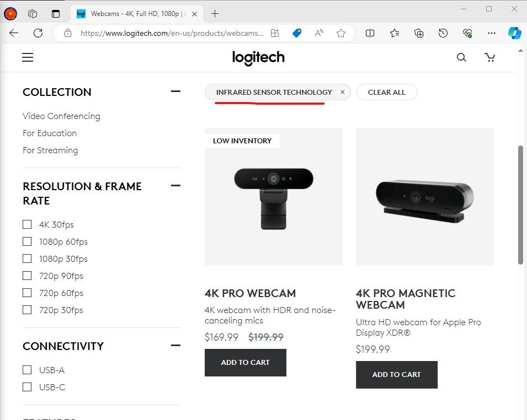View the shopping cart
This screenshot has width=527, height=420.
489,57
